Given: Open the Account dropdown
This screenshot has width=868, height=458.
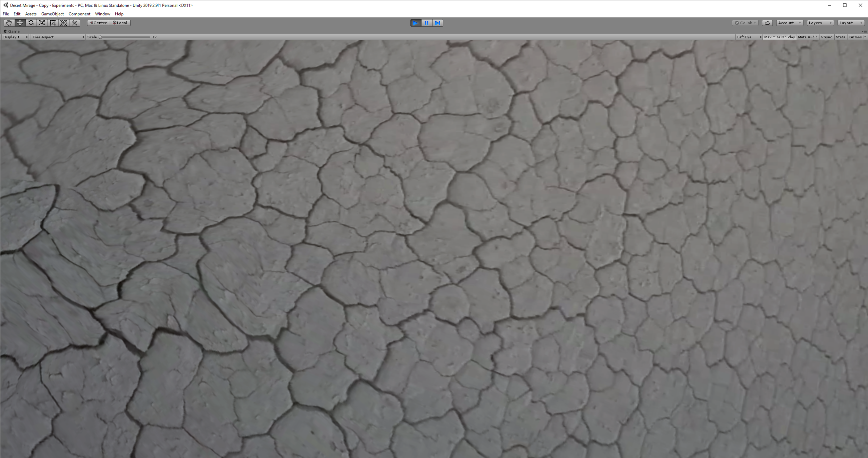Looking at the screenshot, I should (x=790, y=23).
